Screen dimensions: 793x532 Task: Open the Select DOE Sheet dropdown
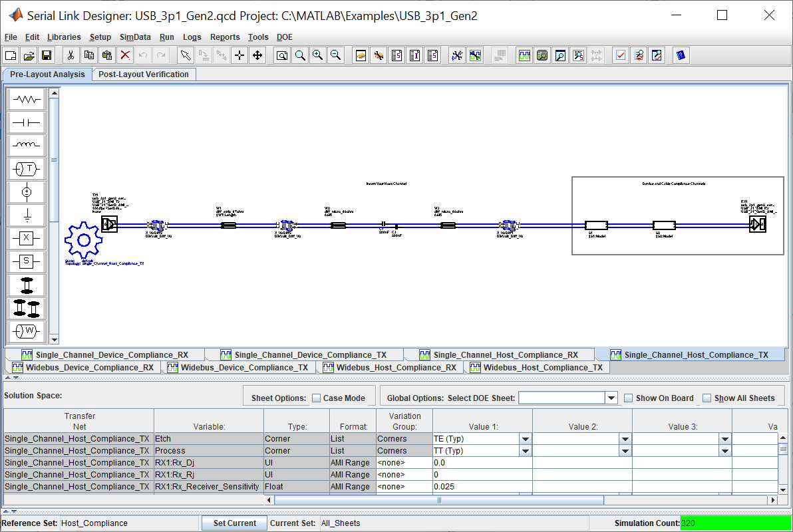(x=611, y=398)
